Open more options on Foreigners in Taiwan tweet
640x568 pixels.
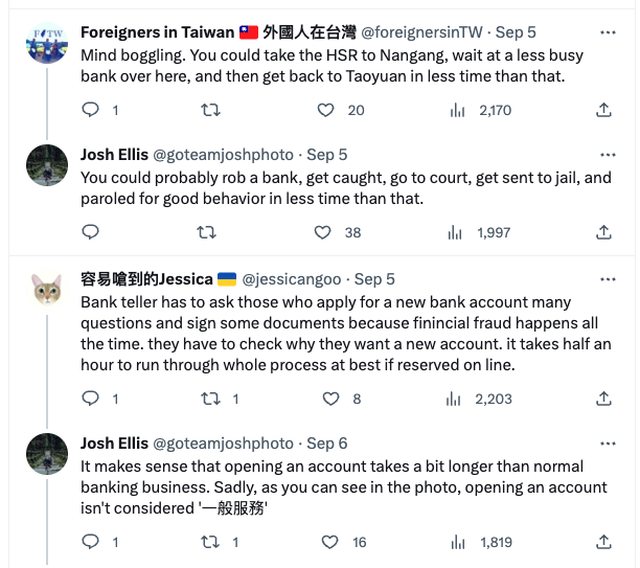(608, 33)
